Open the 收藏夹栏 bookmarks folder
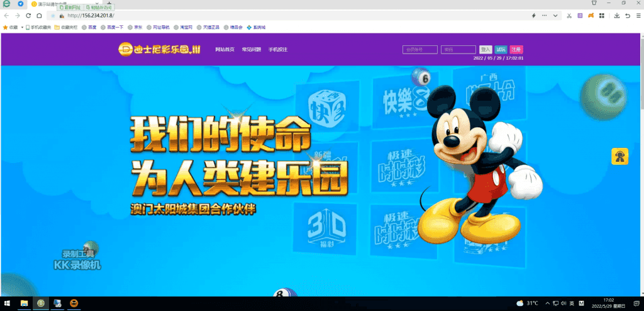Viewport: 644px width, 311px height. point(66,27)
